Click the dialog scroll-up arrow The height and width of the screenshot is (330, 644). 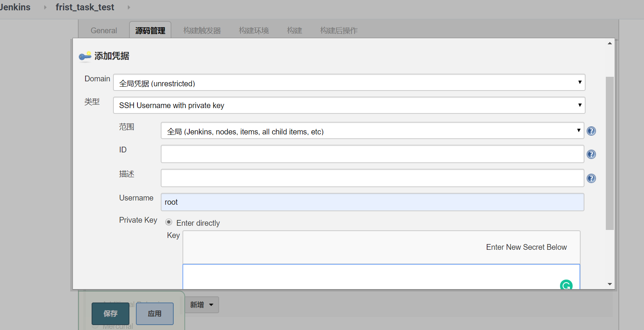click(x=610, y=43)
